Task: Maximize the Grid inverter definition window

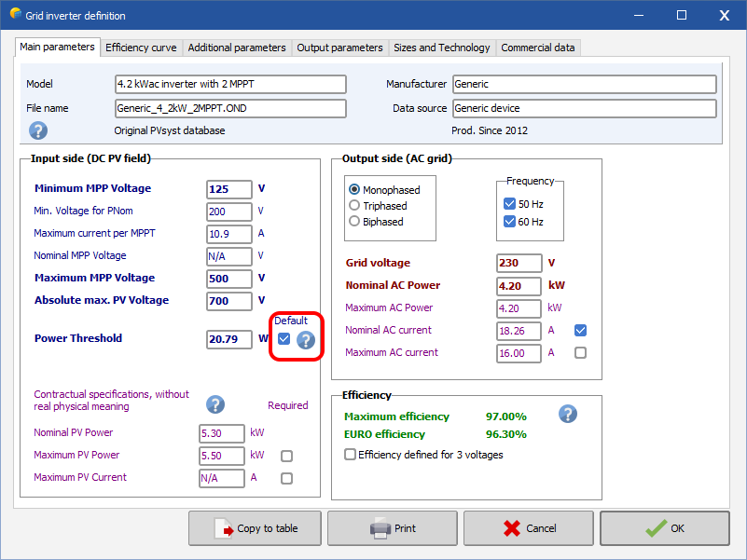Action: click(x=682, y=15)
